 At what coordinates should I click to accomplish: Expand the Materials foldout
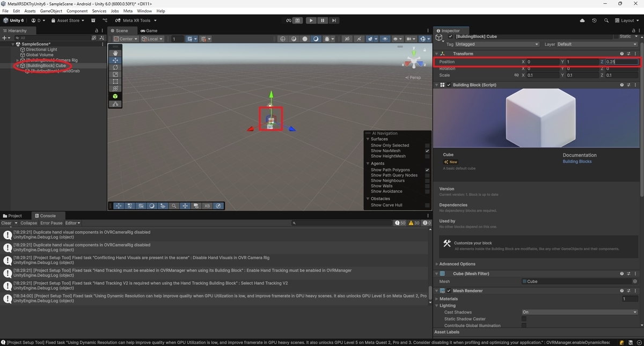pos(436,299)
